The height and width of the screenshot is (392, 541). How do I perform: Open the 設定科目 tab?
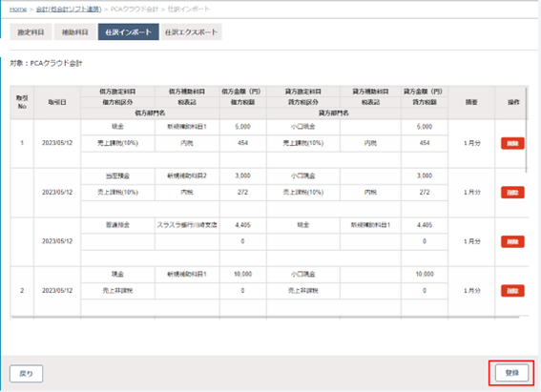[x=31, y=32]
